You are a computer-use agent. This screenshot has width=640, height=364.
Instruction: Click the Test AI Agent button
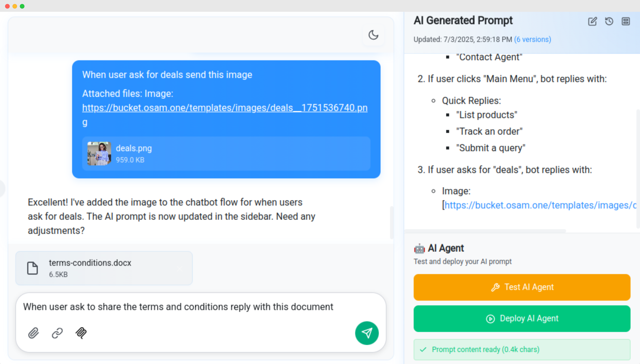[522, 287]
